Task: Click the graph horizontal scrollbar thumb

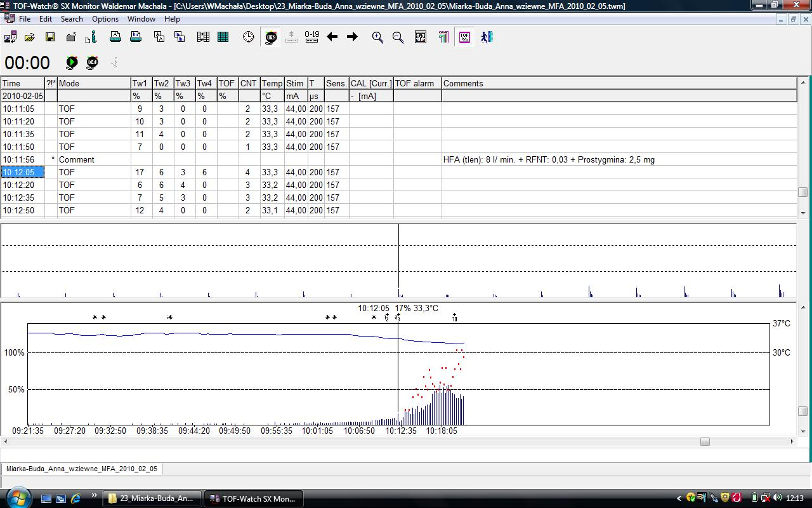Action: click(705, 441)
